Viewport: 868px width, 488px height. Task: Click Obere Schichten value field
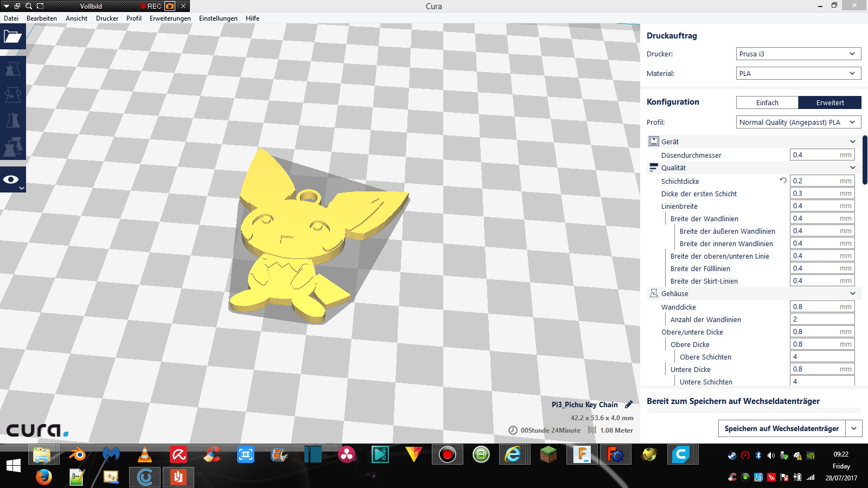822,356
